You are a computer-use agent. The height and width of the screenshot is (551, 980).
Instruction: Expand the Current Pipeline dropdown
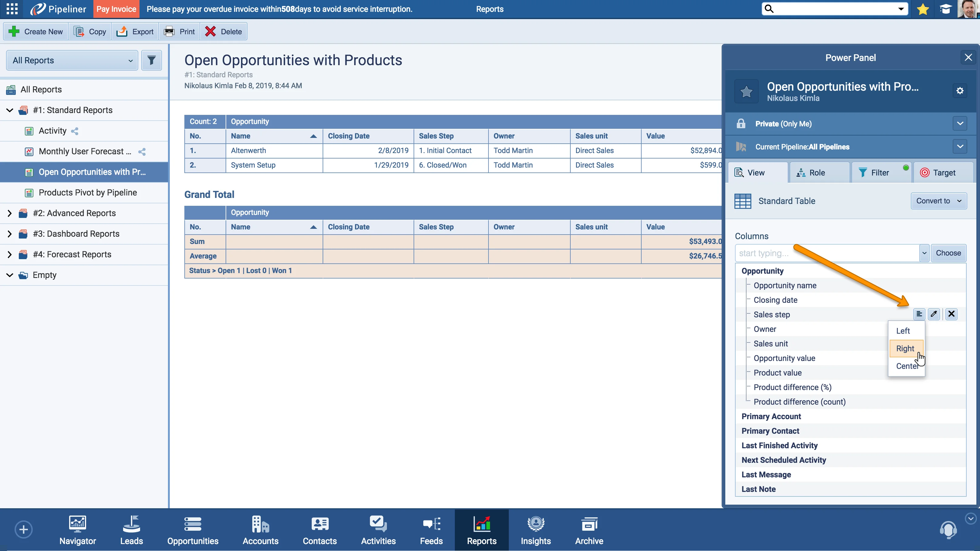tap(960, 146)
